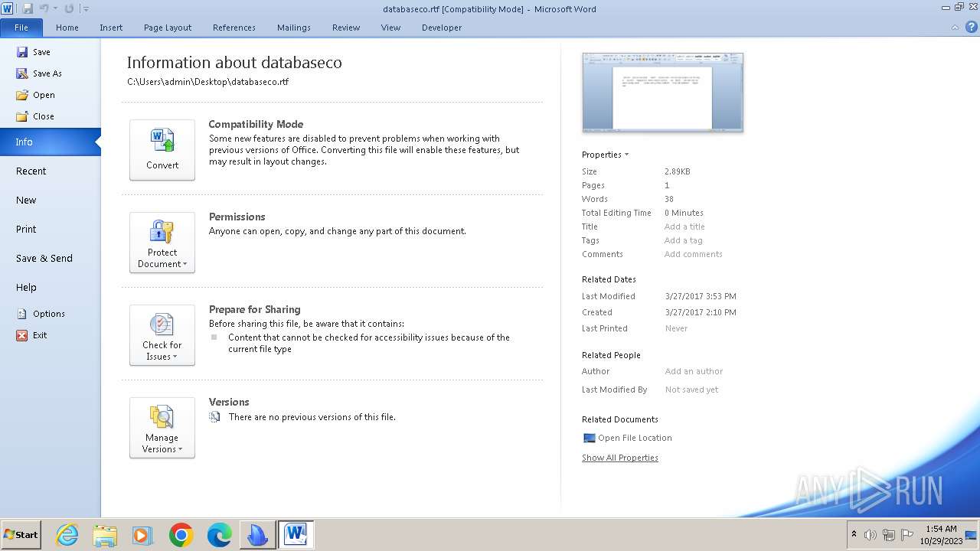980x551 pixels.
Task: Click the Created date 3/27/2017 2:10 PM
Action: tap(701, 312)
